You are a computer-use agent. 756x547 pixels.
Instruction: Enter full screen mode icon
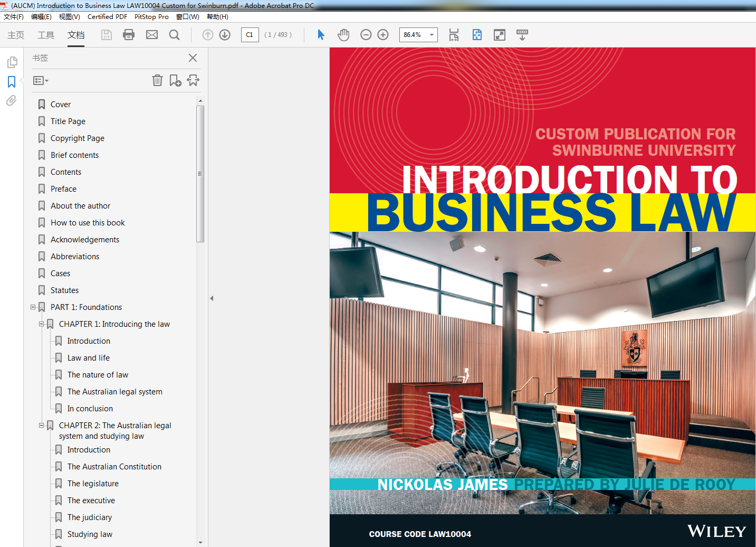click(x=500, y=35)
